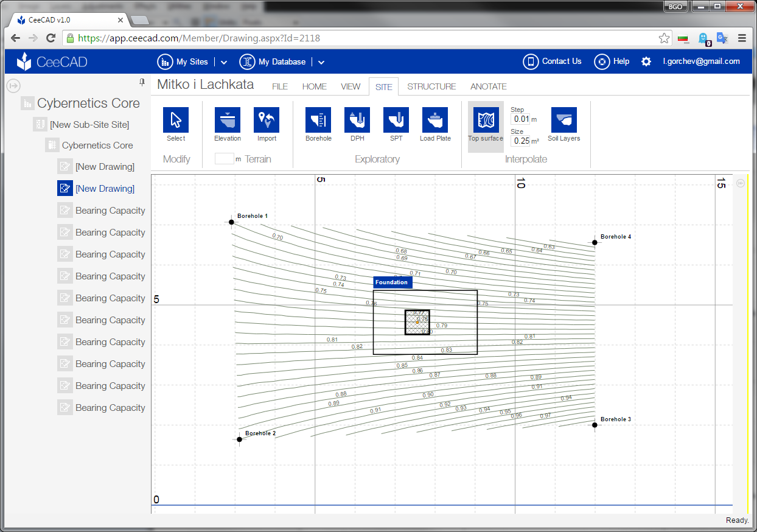Reload the browser page
Screen dimensions: 757x532
[x=51, y=38]
